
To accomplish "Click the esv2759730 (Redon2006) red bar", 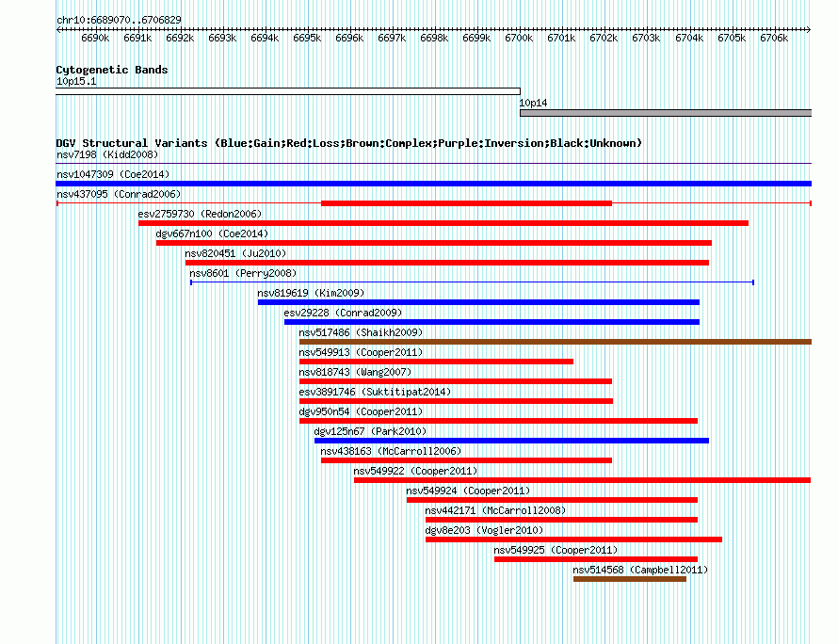I will [443, 223].
